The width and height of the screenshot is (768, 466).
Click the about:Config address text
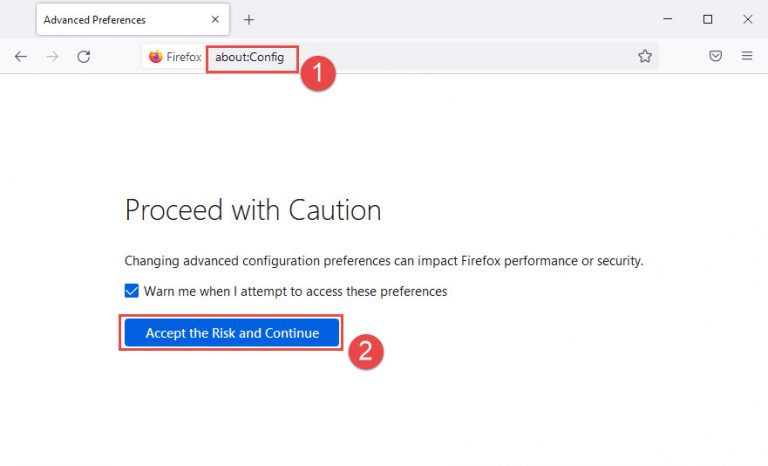[x=249, y=57]
